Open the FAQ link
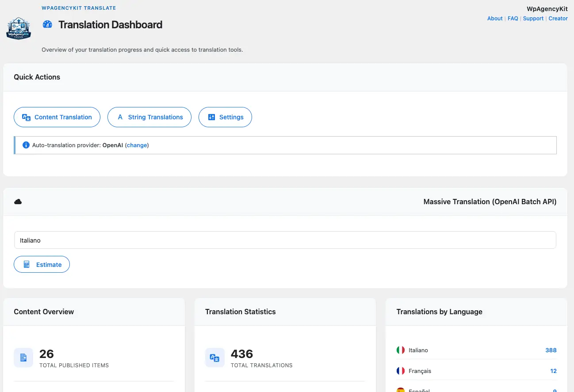This screenshot has height=392, width=574. (x=513, y=19)
